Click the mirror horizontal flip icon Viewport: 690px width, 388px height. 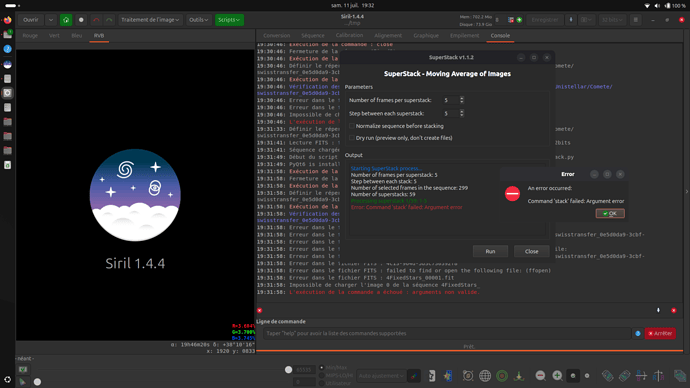641,376
